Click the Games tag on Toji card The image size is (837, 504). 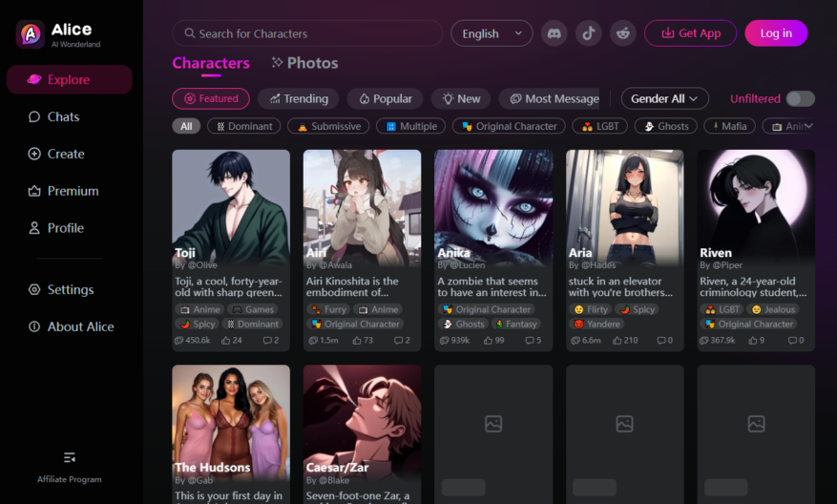click(x=254, y=309)
